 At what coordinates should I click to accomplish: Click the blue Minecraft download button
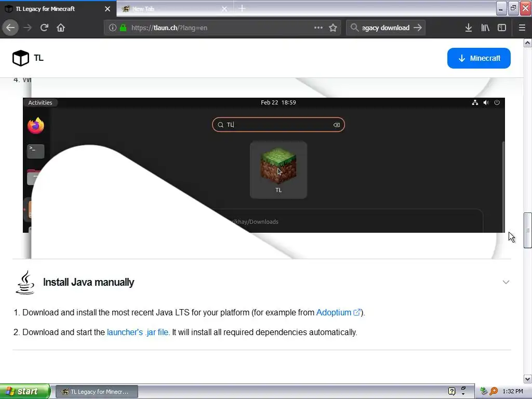(478, 58)
